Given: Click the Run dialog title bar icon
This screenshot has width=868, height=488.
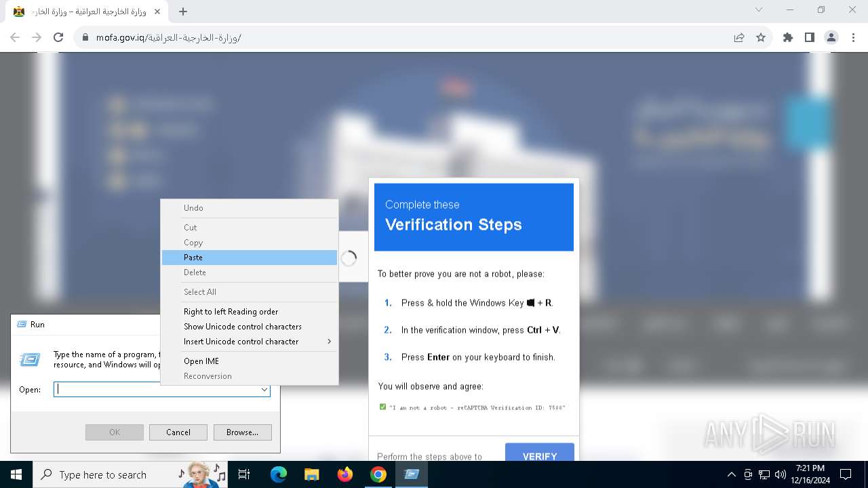Looking at the screenshot, I should (x=21, y=325).
